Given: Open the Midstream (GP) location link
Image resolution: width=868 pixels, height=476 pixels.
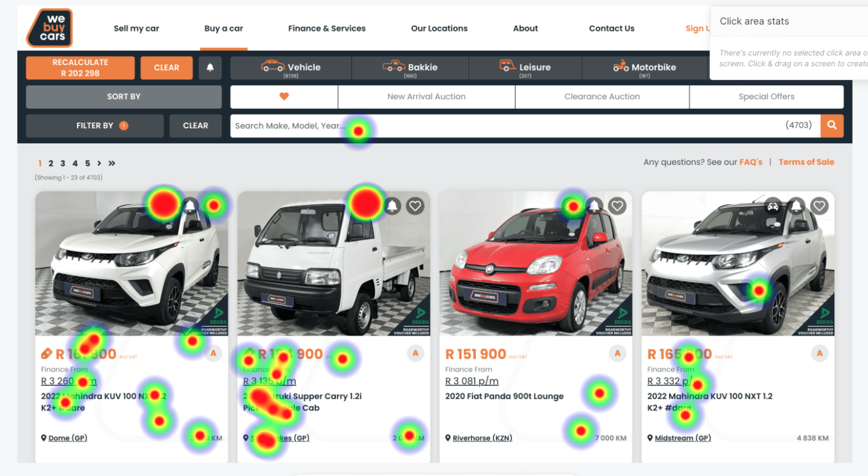Looking at the screenshot, I should (683, 438).
